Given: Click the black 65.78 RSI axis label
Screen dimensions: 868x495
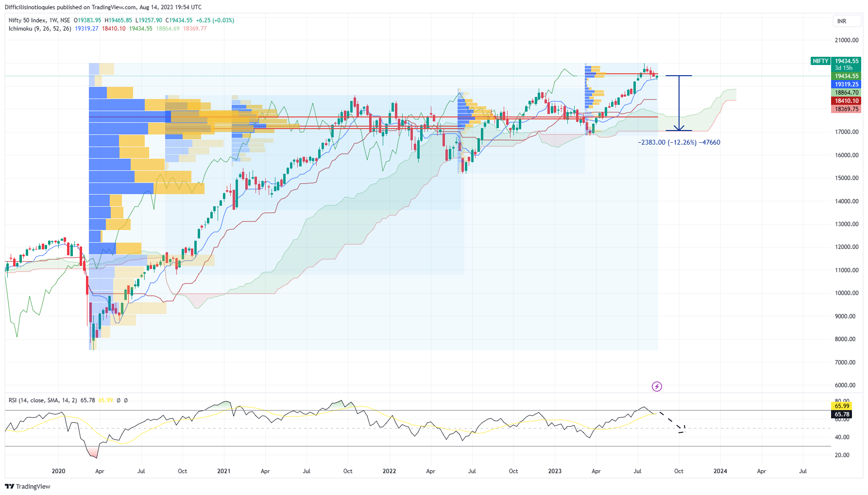Looking at the screenshot, I should click(x=842, y=414).
